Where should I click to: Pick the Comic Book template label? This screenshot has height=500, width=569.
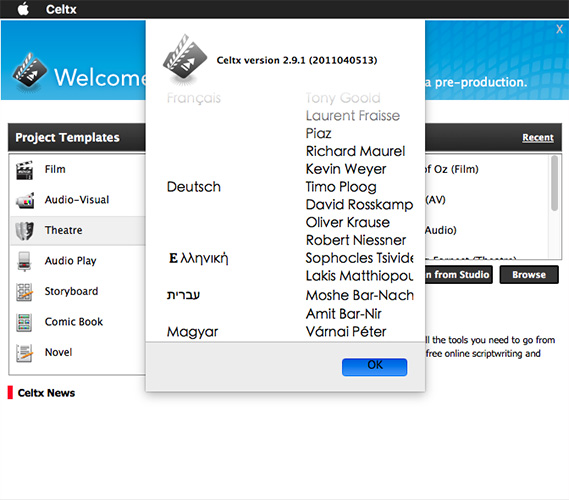(74, 321)
